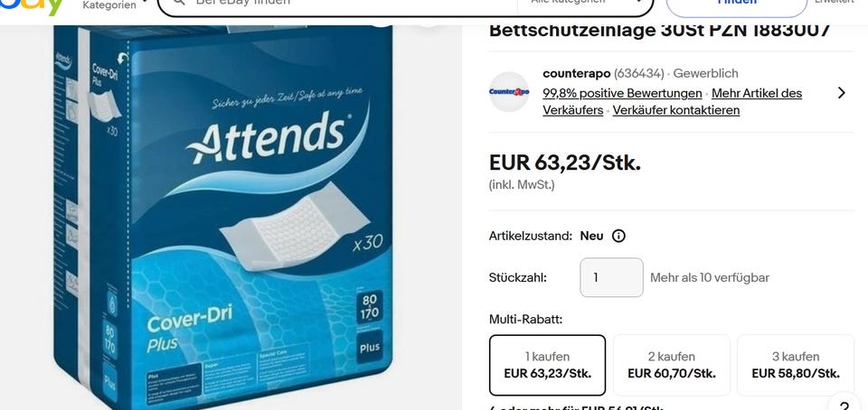The image size is (868, 410).
Task: Click the Finden search button
Action: point(736,5)
